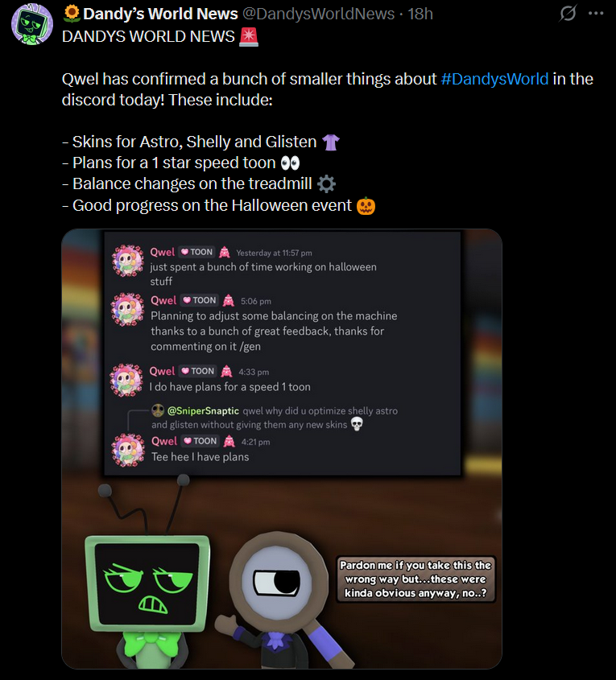The height and width of the screenshot is (680, 616).
Task: Click the gear emoji after treadmill
Action: click(x=326, y=183)
